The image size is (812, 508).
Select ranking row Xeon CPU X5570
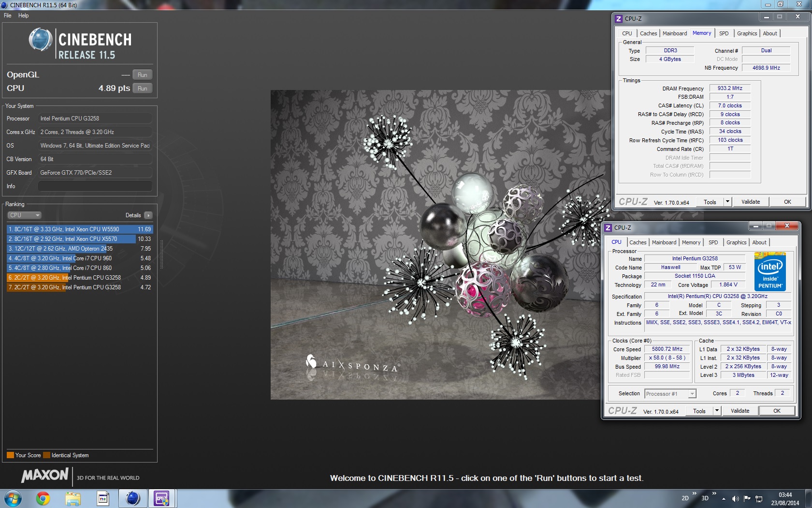point(80,239)
